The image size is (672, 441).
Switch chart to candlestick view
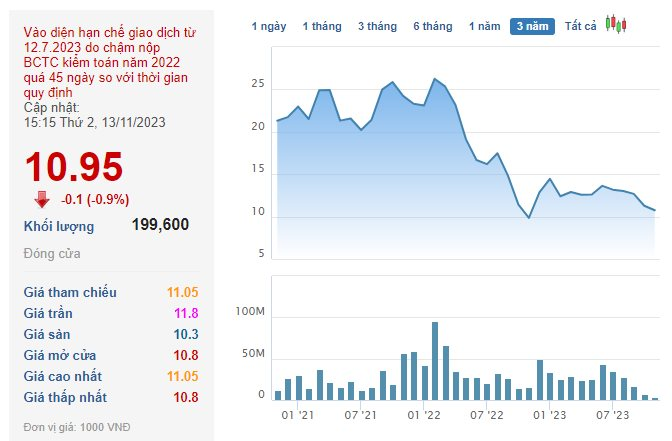(615, 25)
